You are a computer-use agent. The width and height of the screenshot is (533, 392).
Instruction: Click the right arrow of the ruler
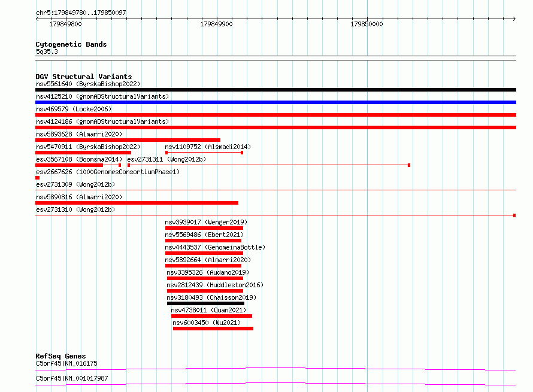(x=514, y=19)
